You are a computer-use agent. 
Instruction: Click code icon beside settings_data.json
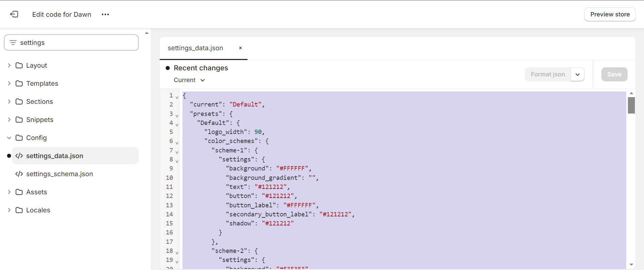coord(19,156)
